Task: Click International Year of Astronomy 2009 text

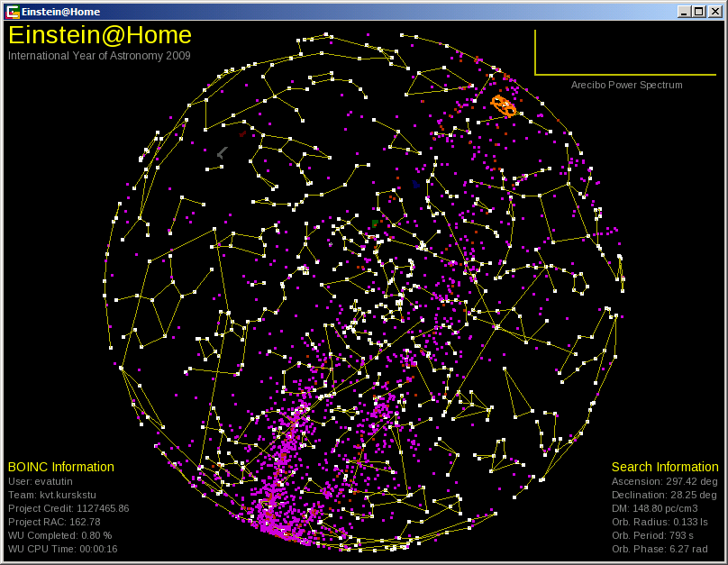Action: coord(99,56)
